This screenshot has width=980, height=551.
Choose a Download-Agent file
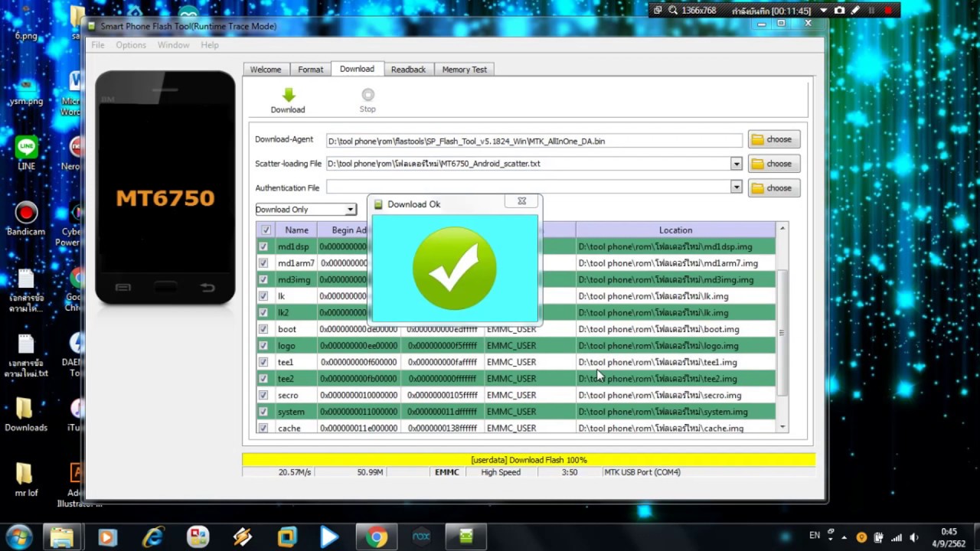coord(774,139)
